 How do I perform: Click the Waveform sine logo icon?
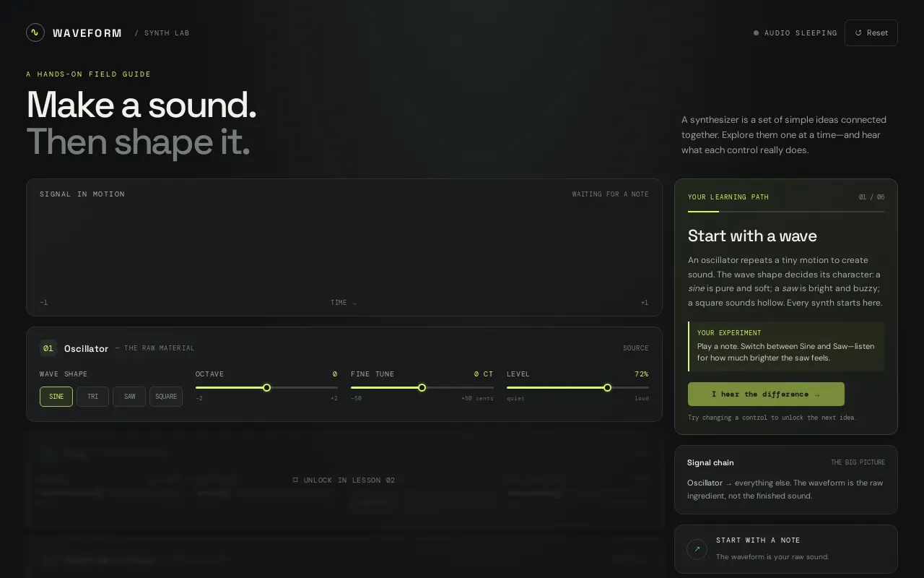click(35, 33)
